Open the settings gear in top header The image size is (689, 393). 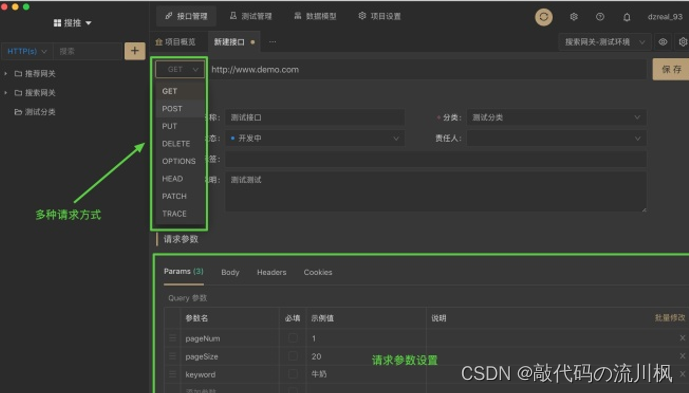tap(573, 17)
